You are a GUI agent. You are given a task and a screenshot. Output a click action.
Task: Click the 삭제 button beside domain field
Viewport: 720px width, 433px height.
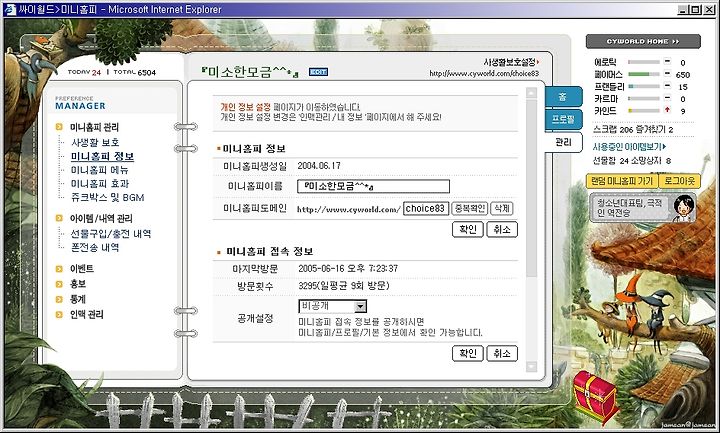coord(501,208)
